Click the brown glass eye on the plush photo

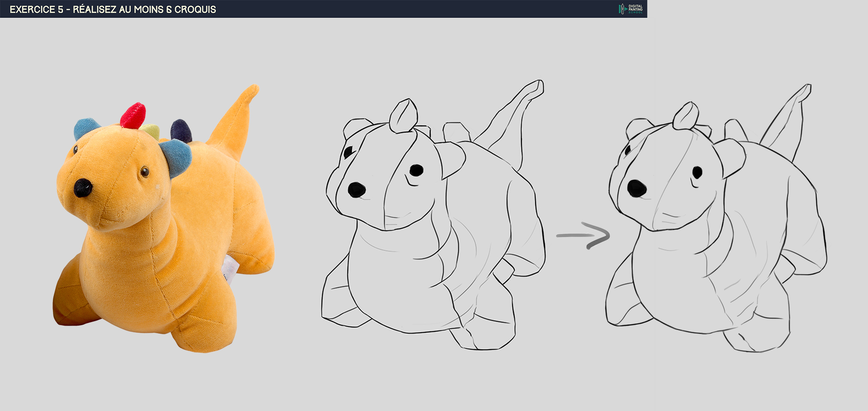(145, 172)
